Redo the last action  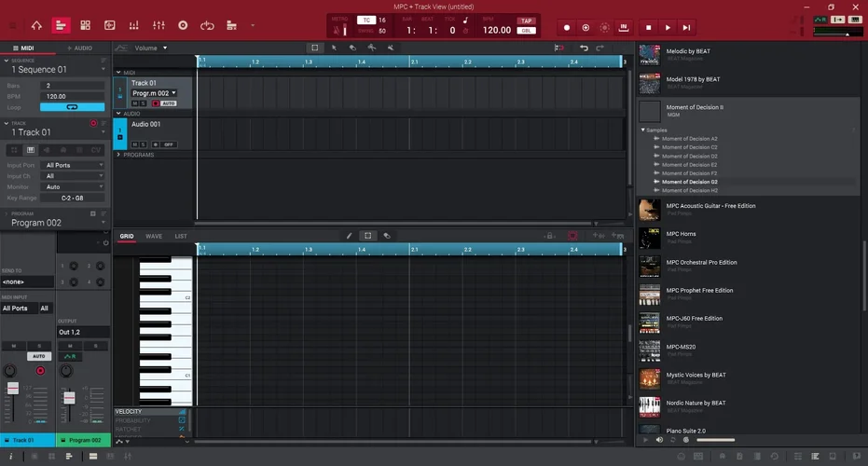[600, 48]
